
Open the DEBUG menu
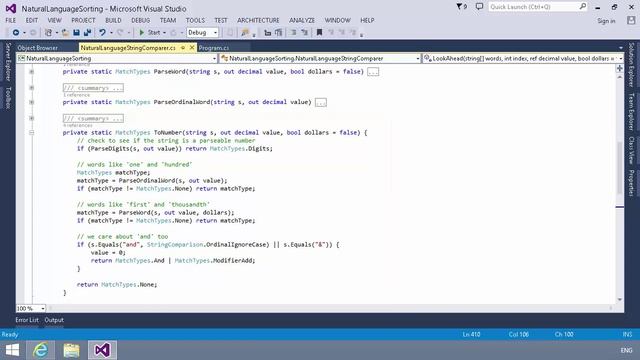pyautogui.click(x=141, y=20)
